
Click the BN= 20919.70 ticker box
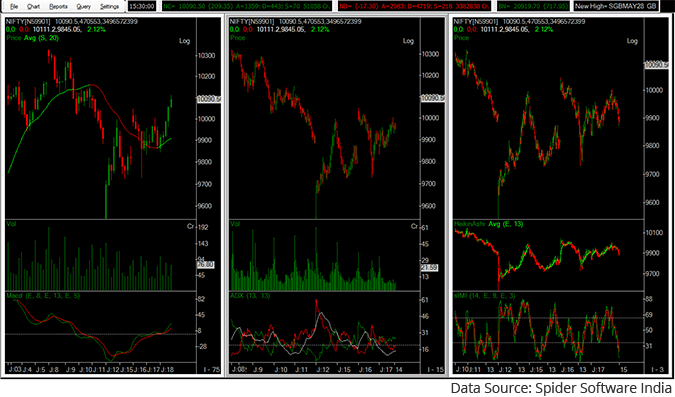coord(533,6)
